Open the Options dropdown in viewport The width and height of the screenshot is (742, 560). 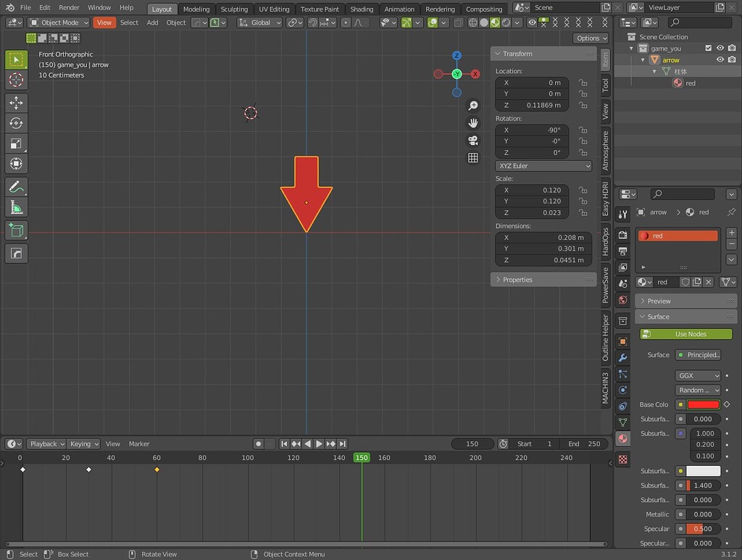591,38
